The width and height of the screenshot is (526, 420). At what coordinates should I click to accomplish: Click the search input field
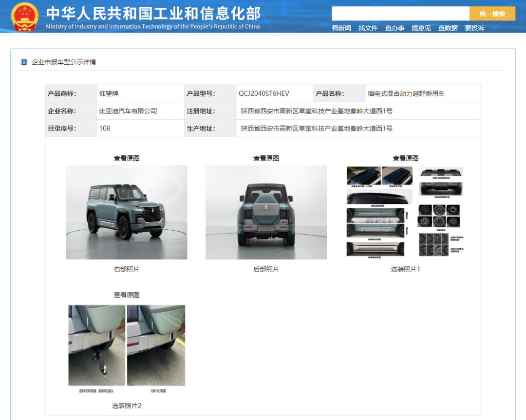[x=400, y=14]
